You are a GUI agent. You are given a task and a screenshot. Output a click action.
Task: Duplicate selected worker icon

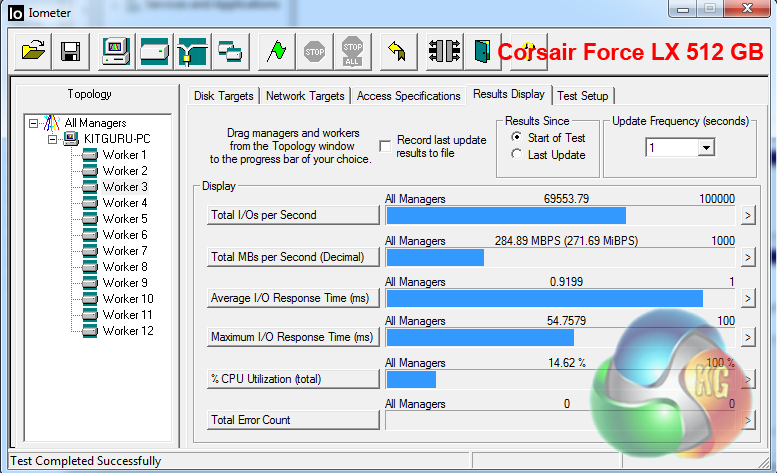coord(230,52)
